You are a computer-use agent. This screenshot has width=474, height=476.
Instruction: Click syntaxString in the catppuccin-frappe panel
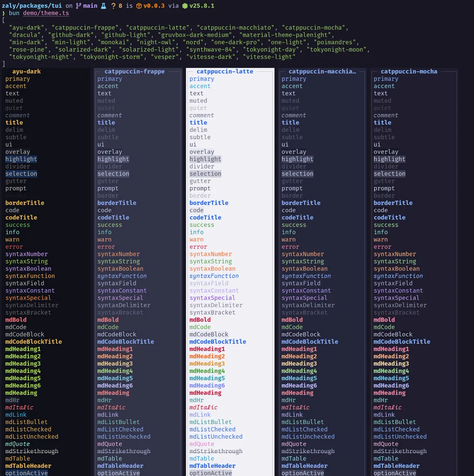coord(119,261)
